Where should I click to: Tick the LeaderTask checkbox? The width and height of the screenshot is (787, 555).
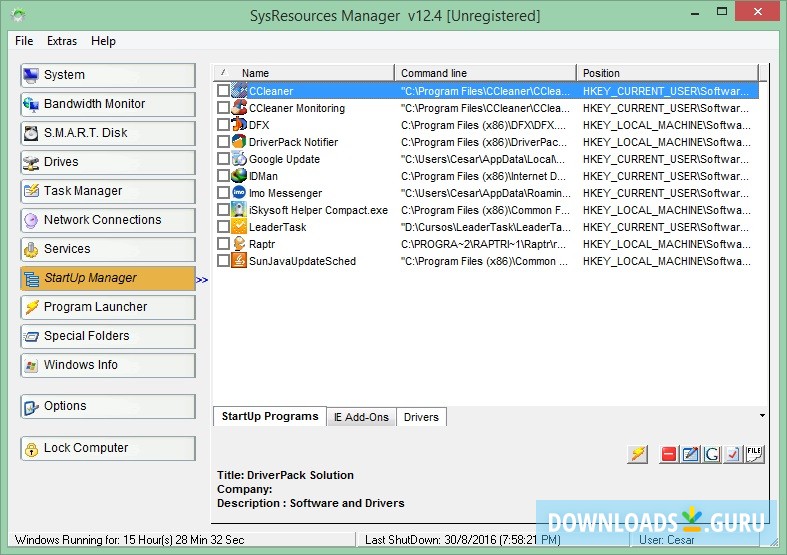(223, 227)
